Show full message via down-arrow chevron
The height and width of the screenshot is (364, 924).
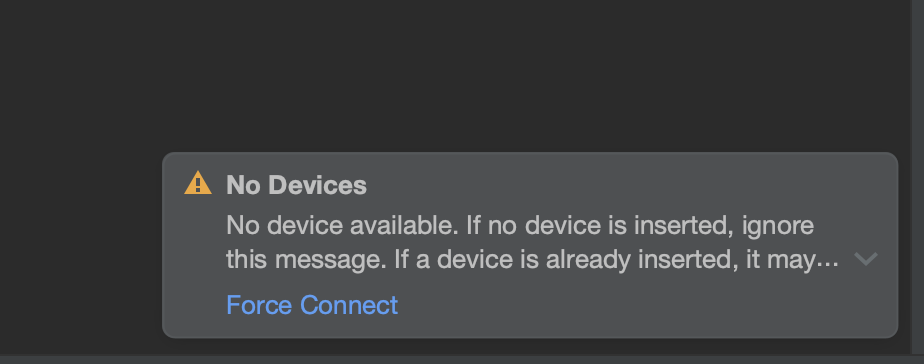[x=866, y=259]
